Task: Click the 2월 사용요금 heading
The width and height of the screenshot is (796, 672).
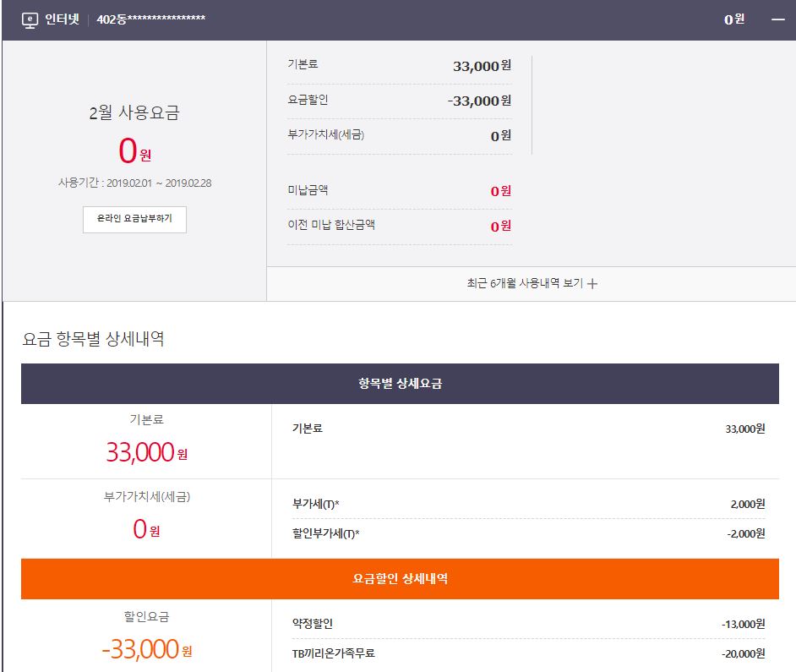Action: [134, 113]
